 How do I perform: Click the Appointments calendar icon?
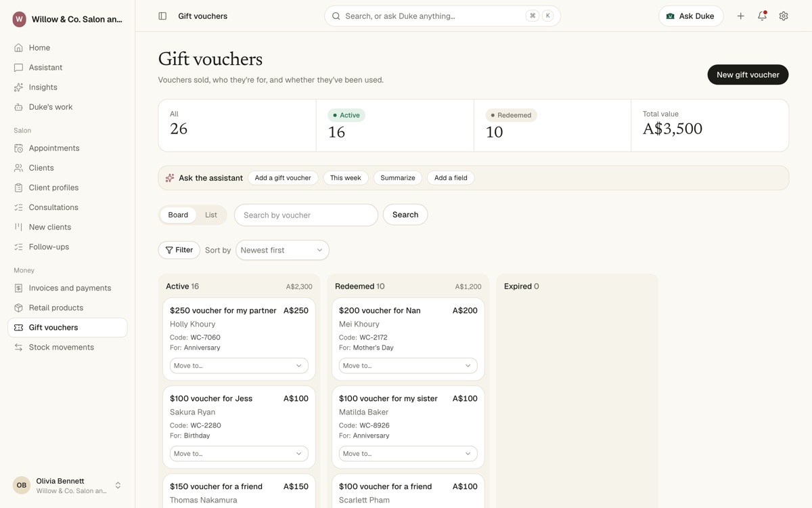18,148
